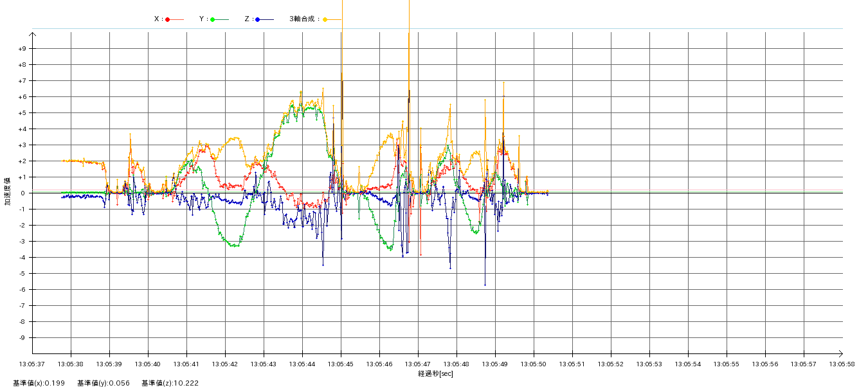Click the 基準値(z):10.222 label

(x=170, y=384)
